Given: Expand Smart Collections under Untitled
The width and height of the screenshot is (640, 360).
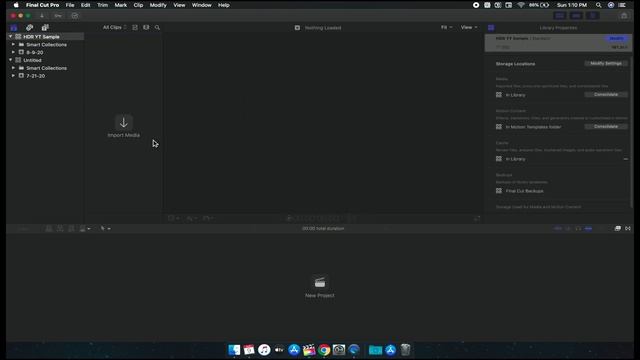Looking at the screenshot, I should pos(13,68).
